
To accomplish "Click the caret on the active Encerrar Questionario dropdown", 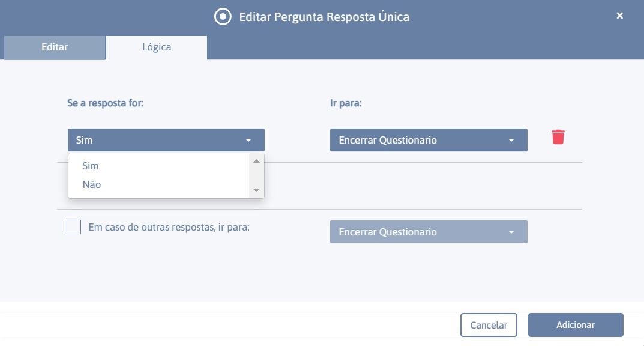I will click(511, 141).
